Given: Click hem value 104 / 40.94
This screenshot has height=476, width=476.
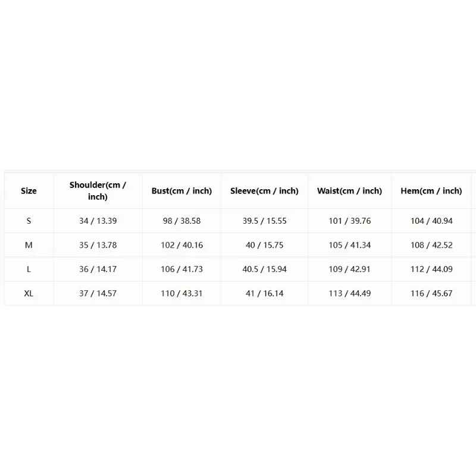Looking at the screenshot, I should (x=431, y=221).
